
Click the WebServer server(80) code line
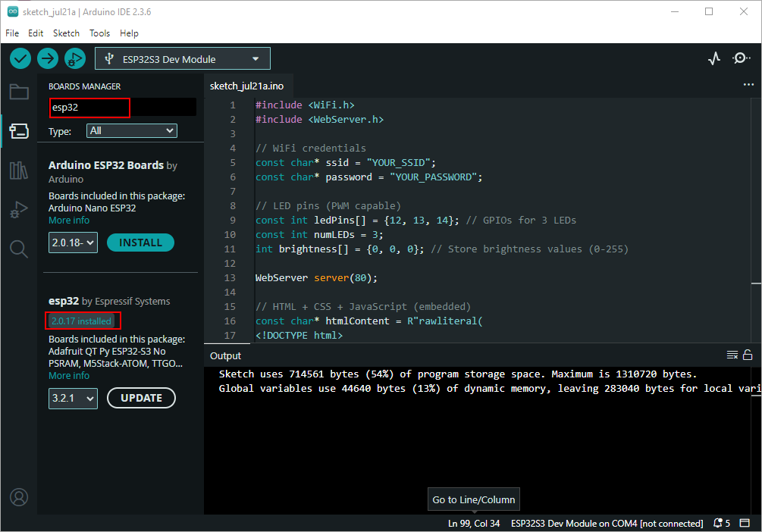tap(316, 278)
